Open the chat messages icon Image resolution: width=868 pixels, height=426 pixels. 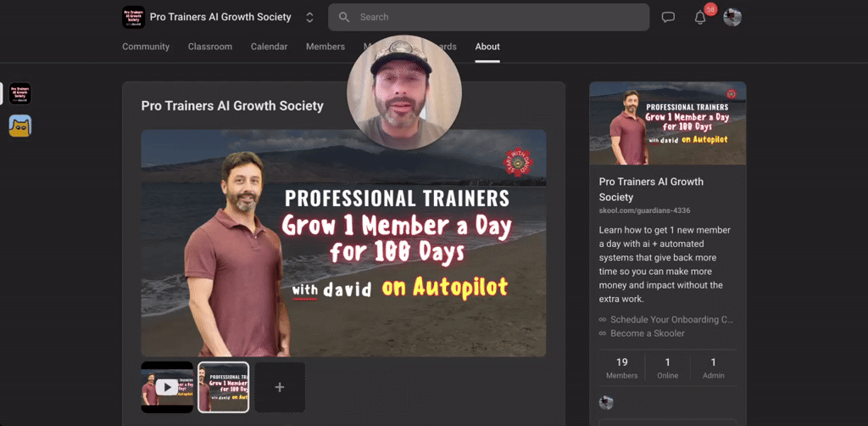668,17
